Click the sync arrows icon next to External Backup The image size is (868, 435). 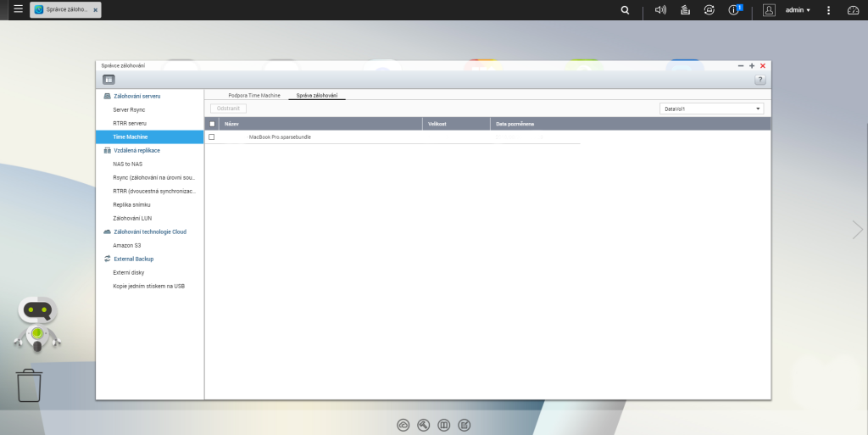pos(108,259)
